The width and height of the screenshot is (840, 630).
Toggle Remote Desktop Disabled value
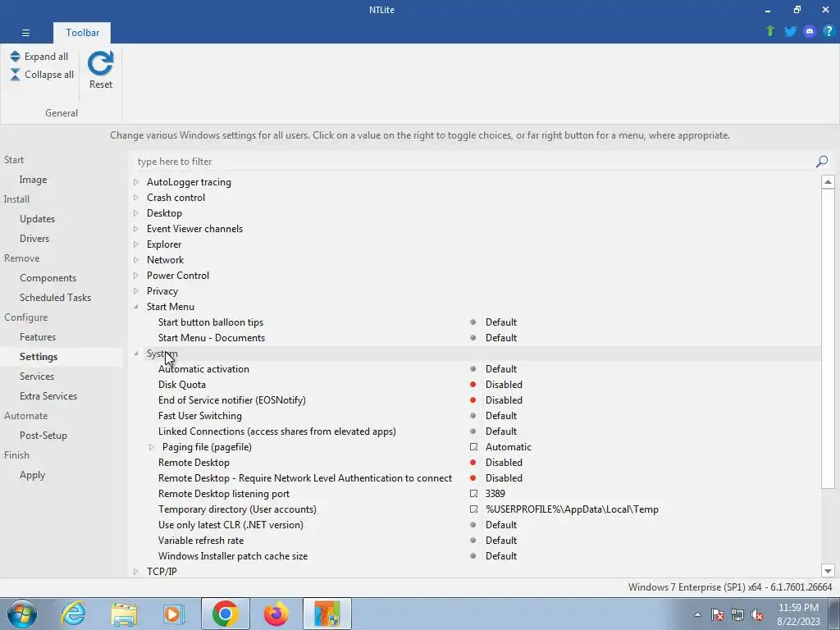504,463
